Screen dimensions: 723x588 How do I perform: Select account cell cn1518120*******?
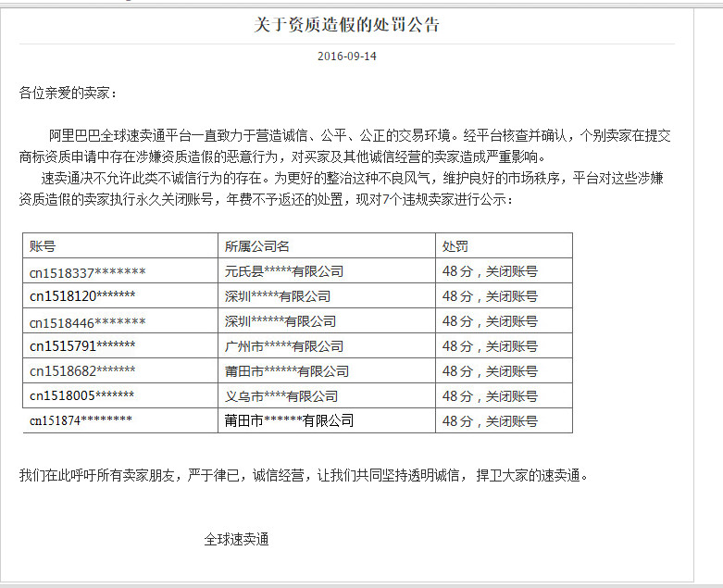click(120, 295)
